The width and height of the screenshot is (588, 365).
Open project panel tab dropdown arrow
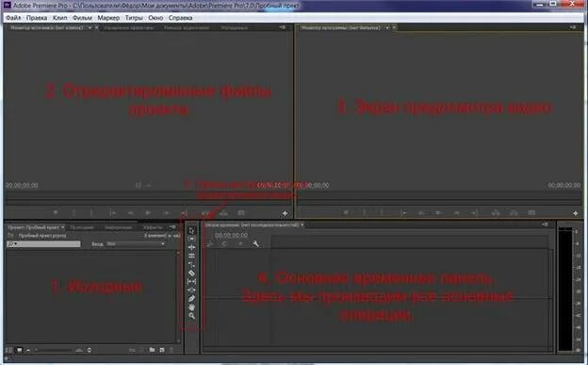pyautogui.click(x=62, y=227)
